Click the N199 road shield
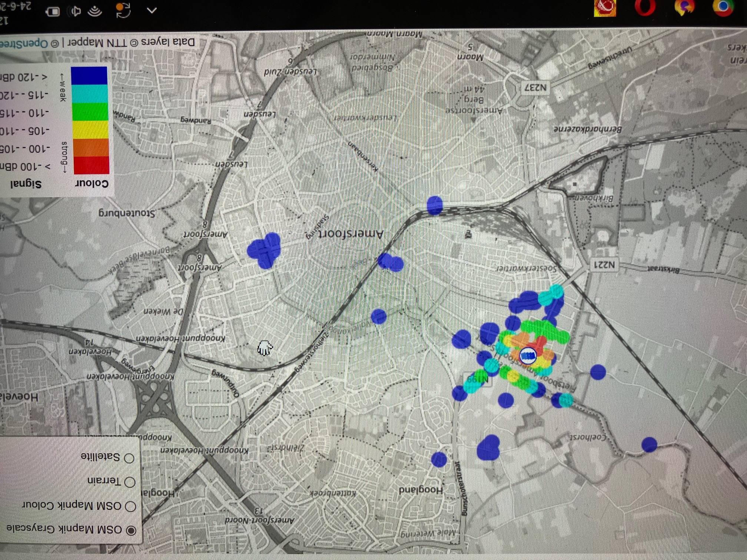This screenshot has width=747, height=560. [477, 379]
